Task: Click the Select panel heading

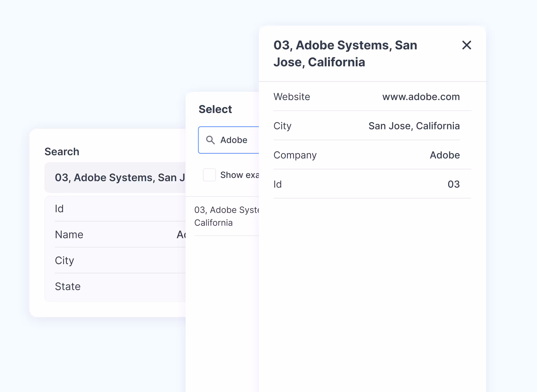Action: click(x=215, y=109)
